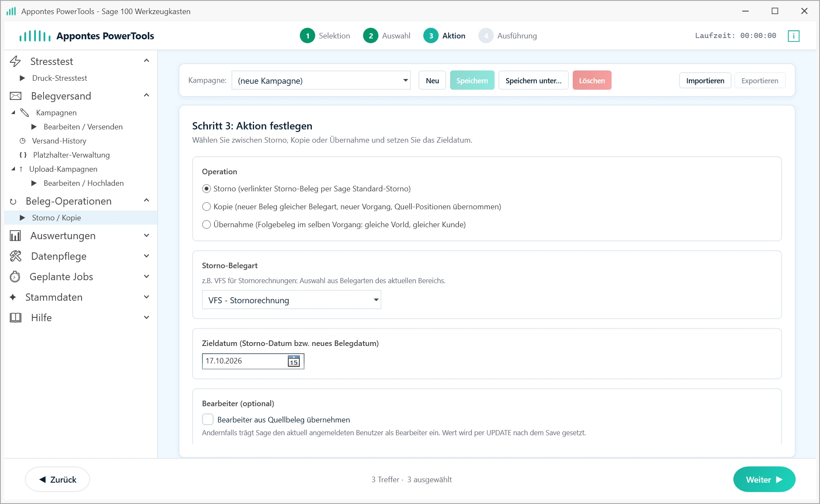Click the Belegversand envelope icon
The image size is (820, 504).
click(15, 96)
